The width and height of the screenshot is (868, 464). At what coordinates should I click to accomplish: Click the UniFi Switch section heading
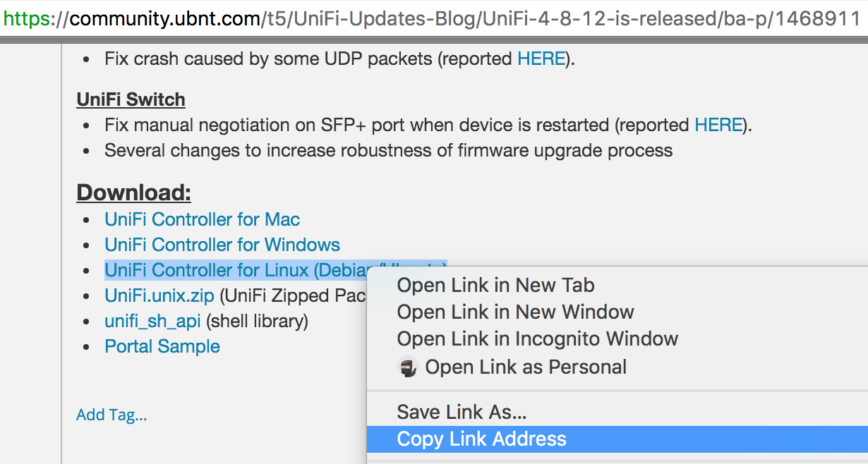pos(131,99)
